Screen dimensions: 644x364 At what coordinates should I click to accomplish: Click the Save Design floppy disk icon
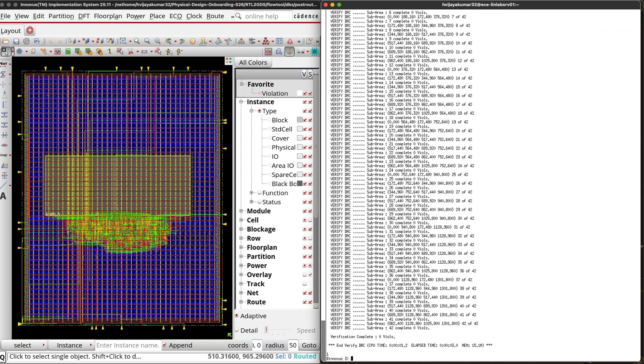(x=16, y=42)
